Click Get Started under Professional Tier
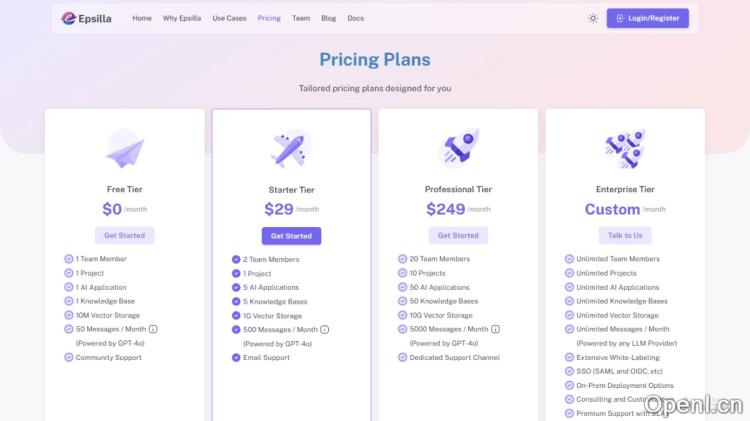The width and height of the screenshot is (750, 421). (x=459, y=236)
